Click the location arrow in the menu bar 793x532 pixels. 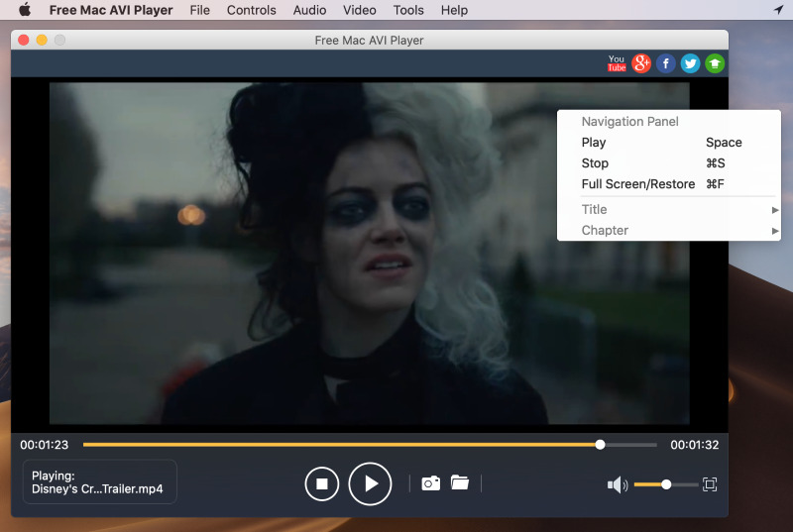(778, 10)
